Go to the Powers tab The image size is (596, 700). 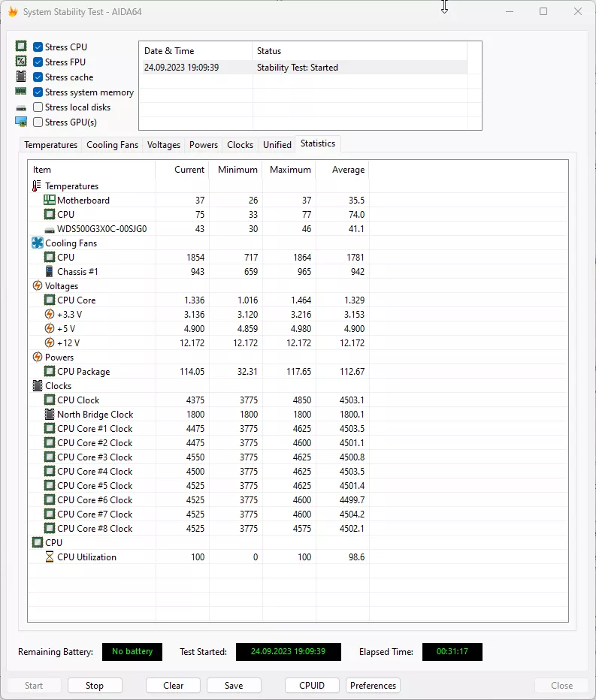(x=203, y=145)
